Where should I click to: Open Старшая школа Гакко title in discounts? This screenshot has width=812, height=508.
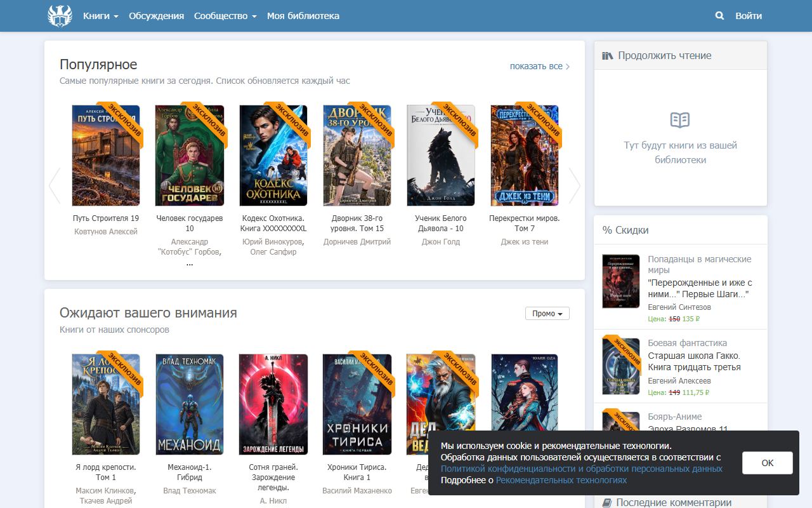coord(694,361)
